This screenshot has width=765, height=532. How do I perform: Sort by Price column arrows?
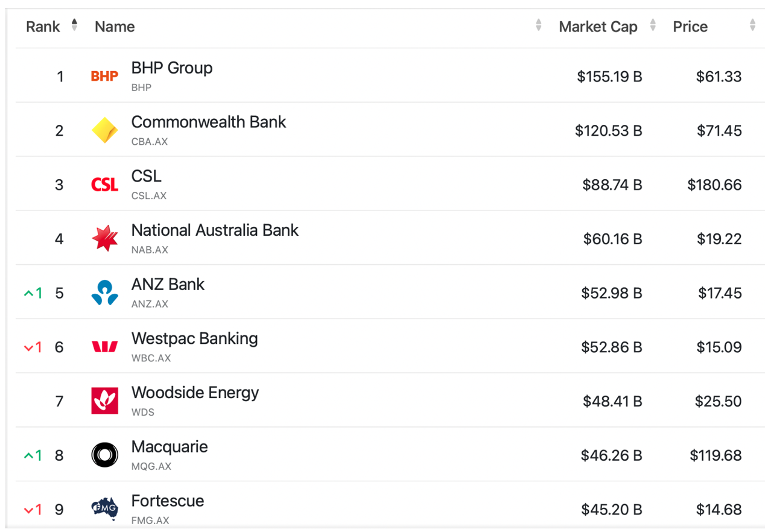click(x=752, y=25)
